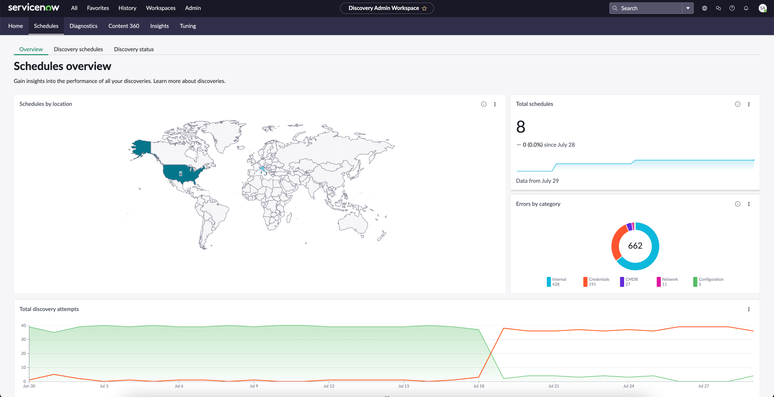
Task: Focus the global Search field
Action: click(646, 8)
